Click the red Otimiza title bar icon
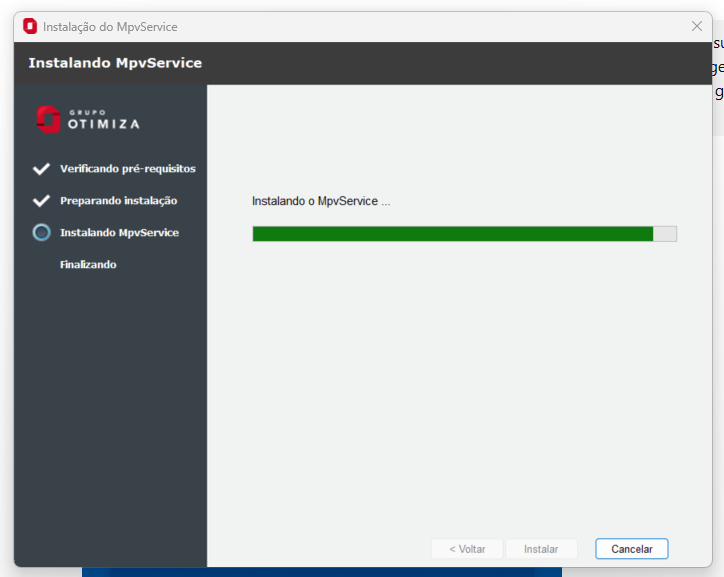Viewport: 724px width, 577px height. 30,26
